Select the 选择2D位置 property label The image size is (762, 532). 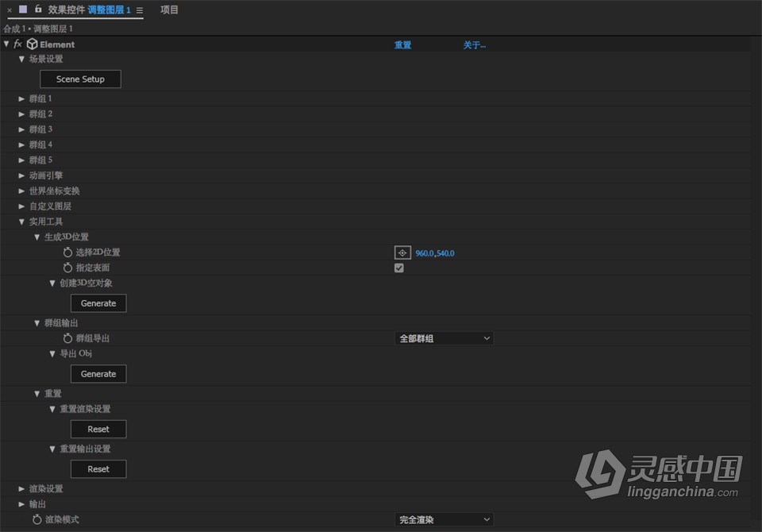click(x=98, y=253)
